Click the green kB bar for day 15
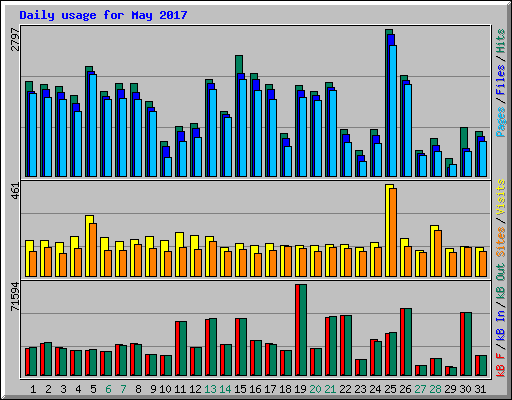The width and height of the screenshot is (512, 400). tap(243, 347)
